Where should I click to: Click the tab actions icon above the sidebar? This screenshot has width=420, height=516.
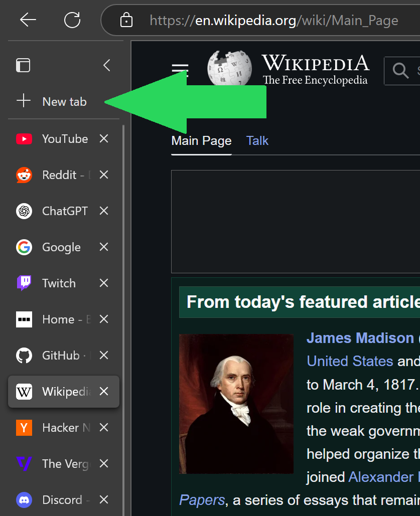(23, 65)
